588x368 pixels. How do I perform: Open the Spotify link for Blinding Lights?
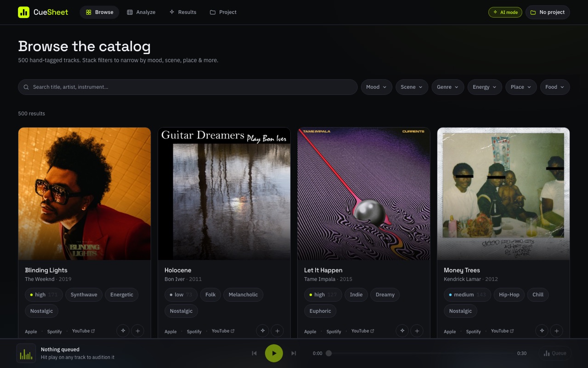(x=54, y=331)
